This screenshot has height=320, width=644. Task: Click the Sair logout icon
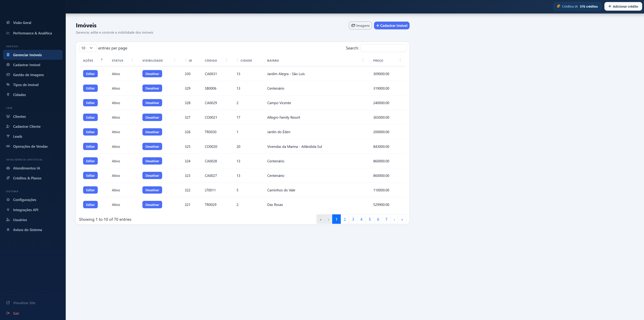[8, 313]
